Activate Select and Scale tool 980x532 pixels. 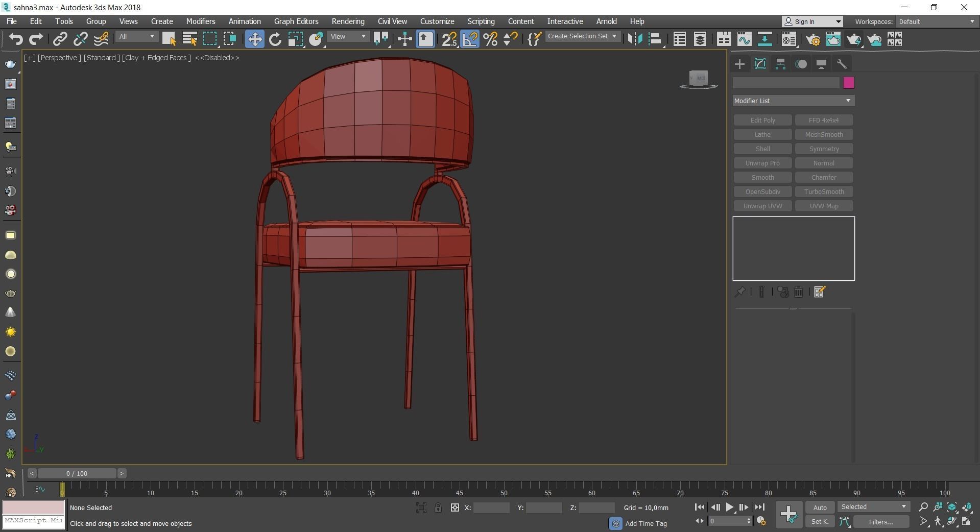296,39
